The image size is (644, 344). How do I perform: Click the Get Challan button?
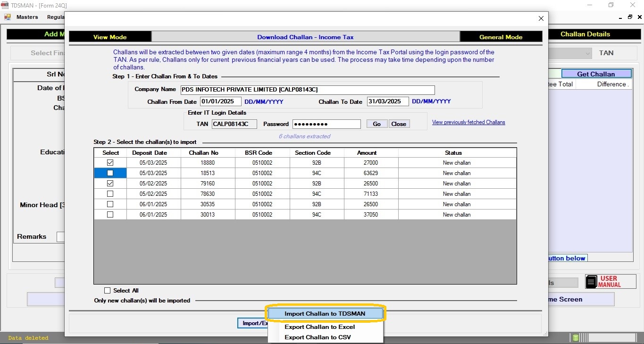(596, 74)
